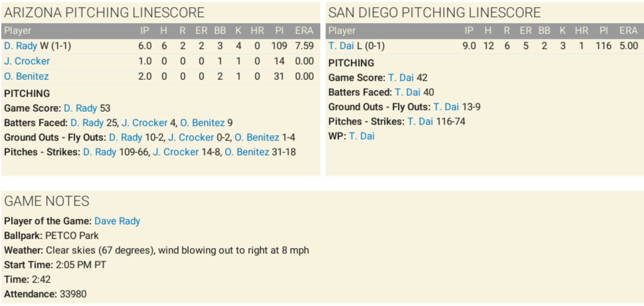
Task: Select D. Rady in Arizona Batters Faced line
Action: tap(87, 123)
